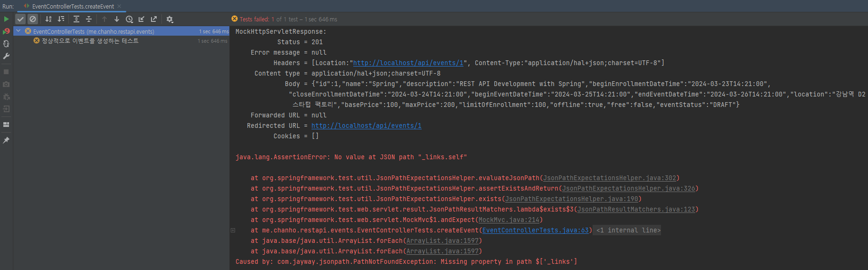Click the Exit icon in left sidebar
The width and height of the screenshot is (868, 270).
pos(6,109)
